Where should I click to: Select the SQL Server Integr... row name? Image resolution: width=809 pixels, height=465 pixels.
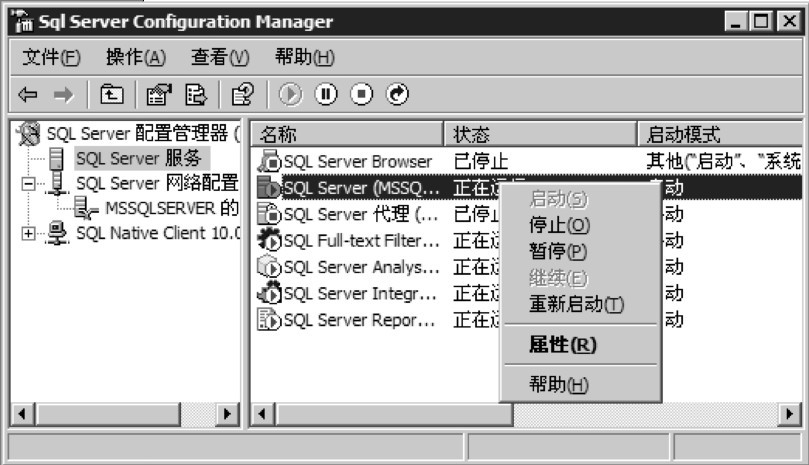[360, 293]
